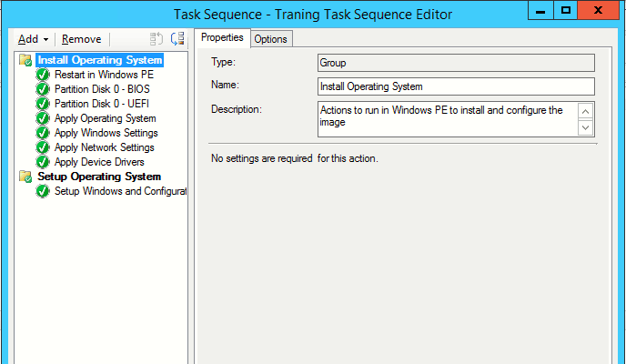Click the check icon beside Apply Operating System
Image resolution: width=626 pixels, height=364 pixels.
pos(43,118)
